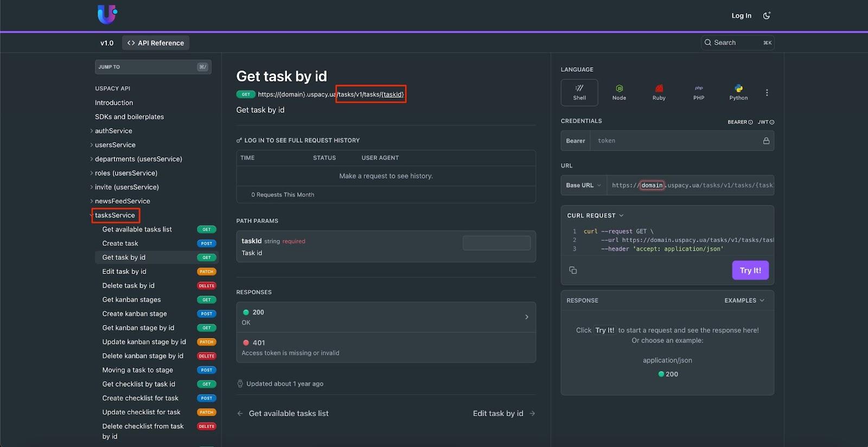This screenshot has width=868, height=447.
Task: Switch credentials to BEARER option
Action: point(739,122)
